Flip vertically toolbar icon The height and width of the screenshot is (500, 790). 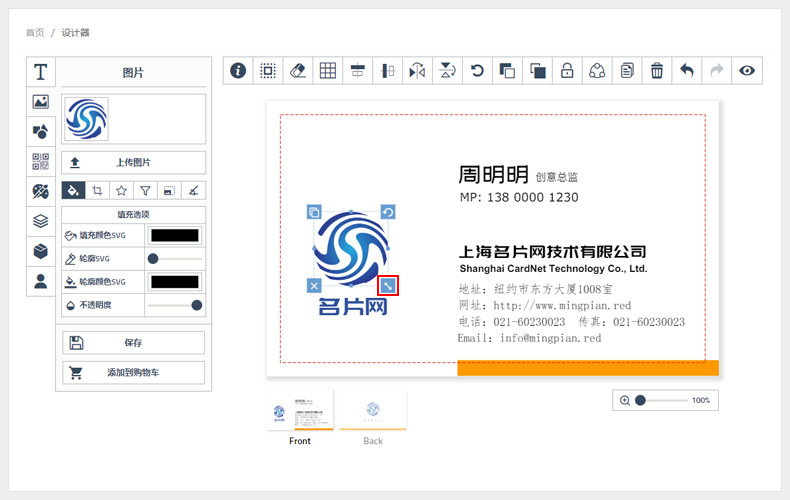(x=447, y=71)
